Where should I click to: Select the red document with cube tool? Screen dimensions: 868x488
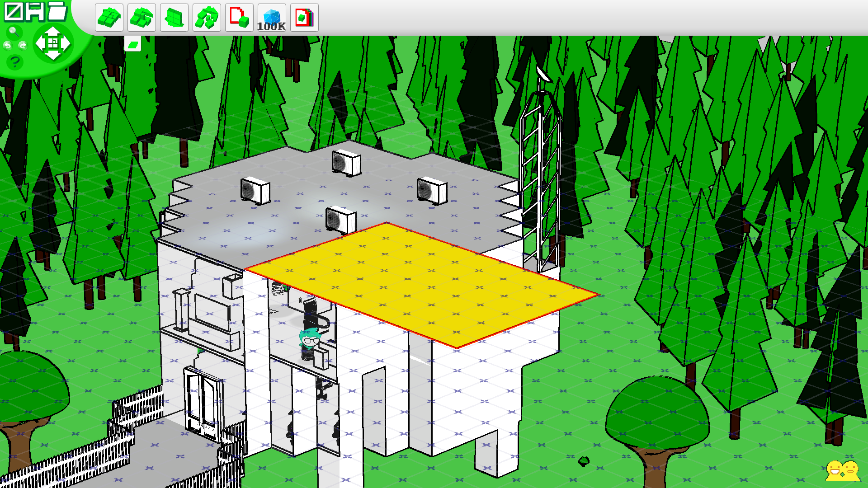tap(239, 18)
